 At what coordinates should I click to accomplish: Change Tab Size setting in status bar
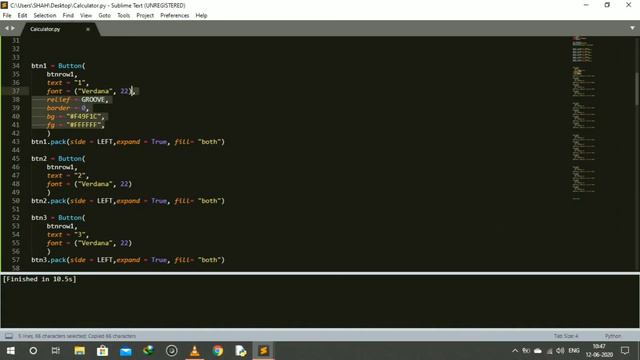pos(566,336)
